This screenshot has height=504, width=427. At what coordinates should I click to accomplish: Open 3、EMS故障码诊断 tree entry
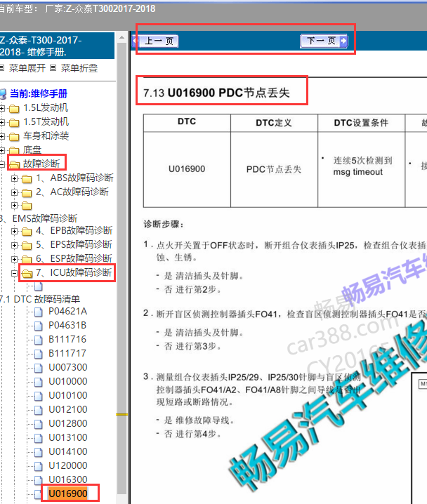tap(39, 218)
